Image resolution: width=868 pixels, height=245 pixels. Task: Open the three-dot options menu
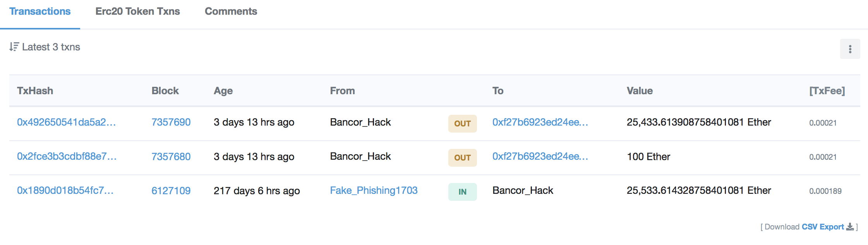(850, 49)
